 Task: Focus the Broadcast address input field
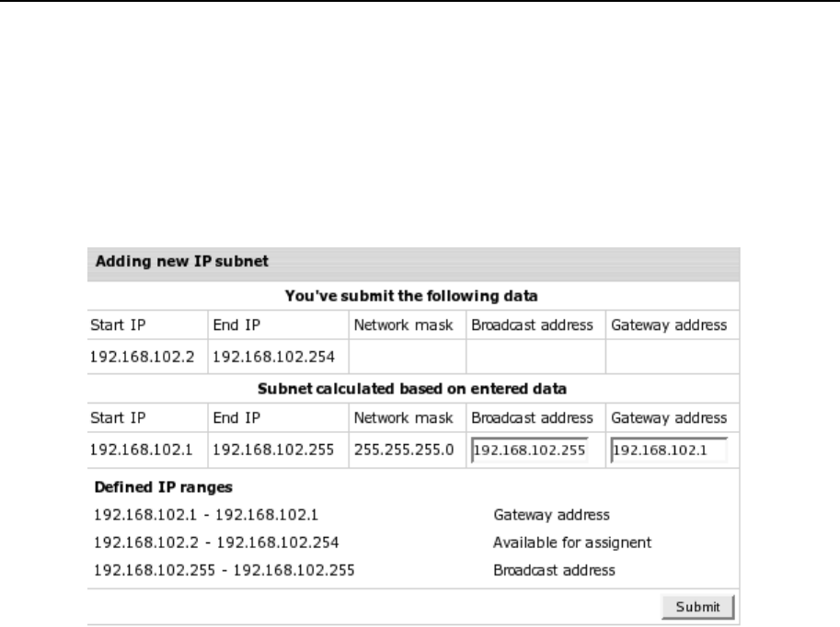[529, 451]
